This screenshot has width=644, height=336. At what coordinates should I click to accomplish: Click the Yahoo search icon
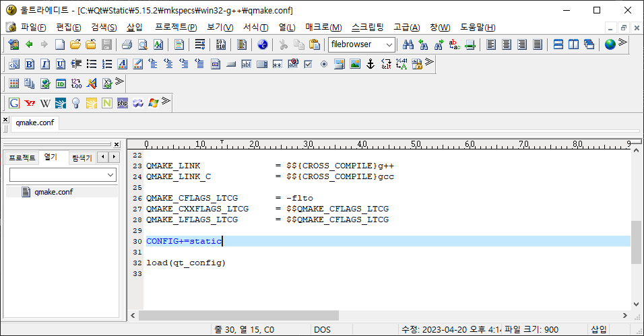[30, 103]
